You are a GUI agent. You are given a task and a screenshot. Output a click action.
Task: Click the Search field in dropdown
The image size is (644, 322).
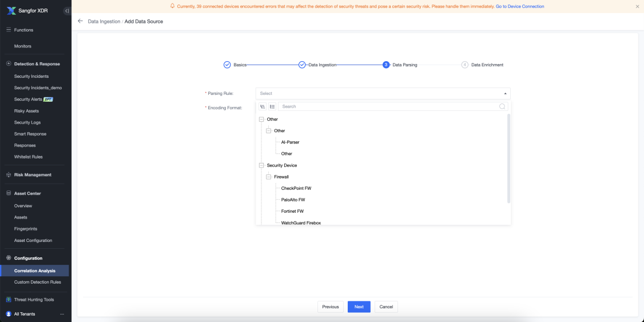[393, 107]
